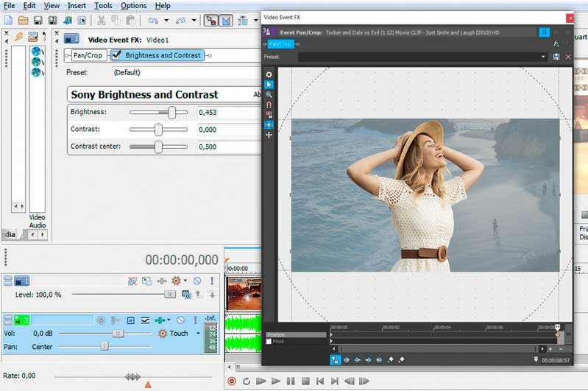
Task: Select the arrow edit tool in Pan/Crop
Action: click(269, 85)
